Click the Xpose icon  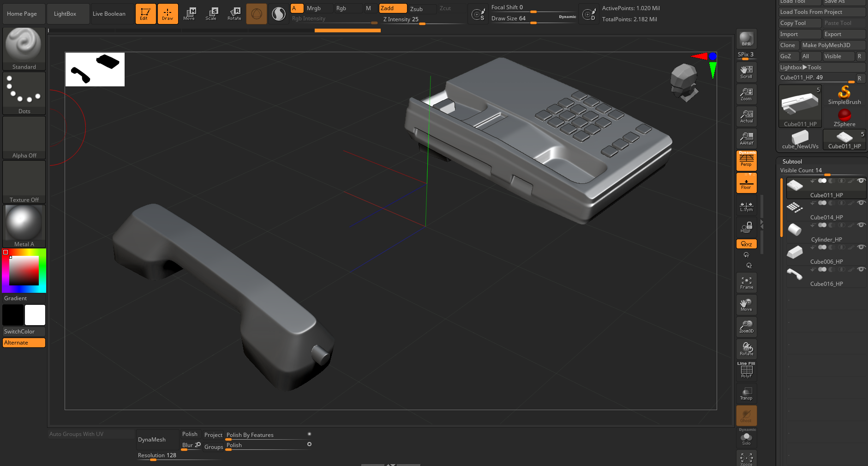[x=746, y=458]
